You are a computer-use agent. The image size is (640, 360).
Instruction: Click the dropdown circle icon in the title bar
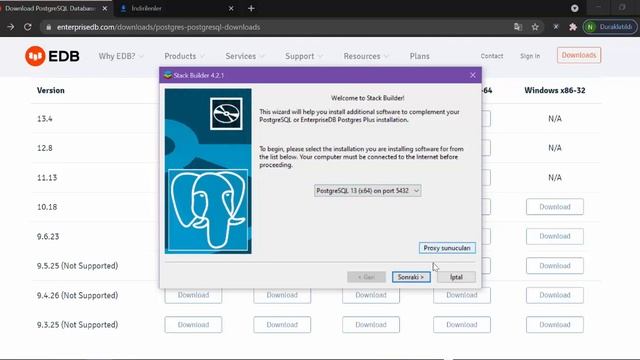(x=575, y=8)
